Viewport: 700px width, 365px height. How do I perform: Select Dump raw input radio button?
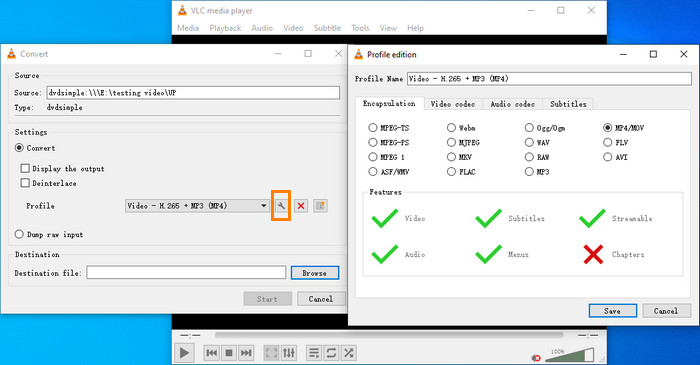click(x=19, y=234)
